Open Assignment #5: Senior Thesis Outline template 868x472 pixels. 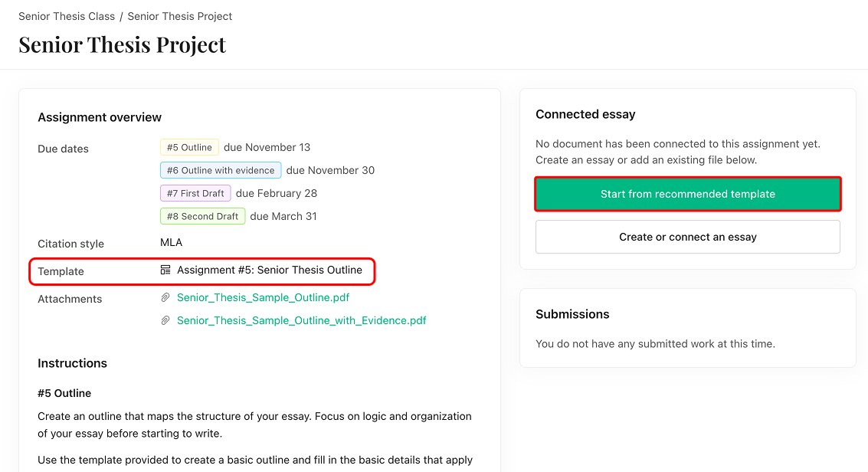tap(270, 270)
